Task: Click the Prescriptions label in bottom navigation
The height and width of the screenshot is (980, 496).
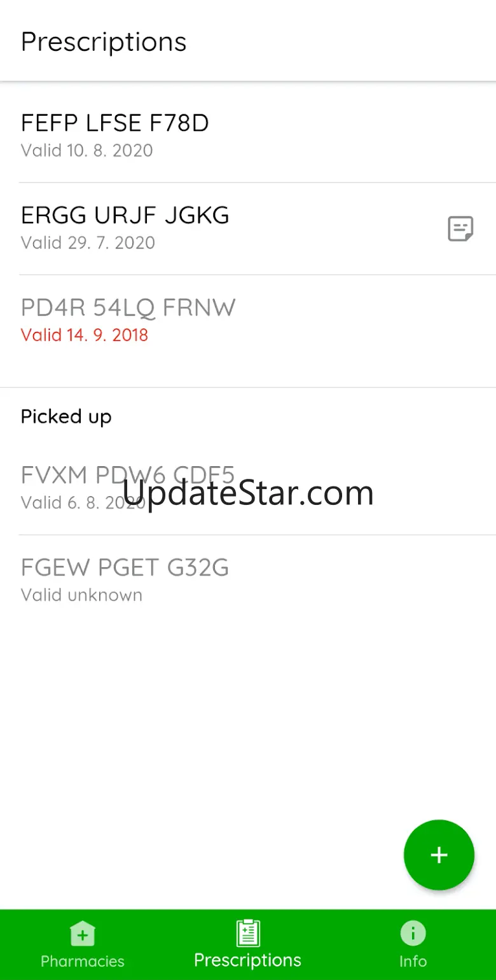Action: click(247, 960)
